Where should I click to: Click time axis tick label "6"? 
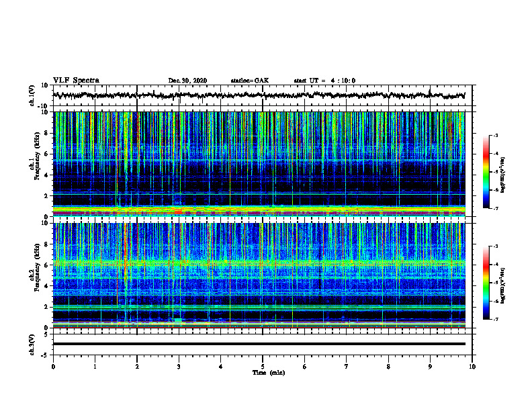click(x=305, y=367)
